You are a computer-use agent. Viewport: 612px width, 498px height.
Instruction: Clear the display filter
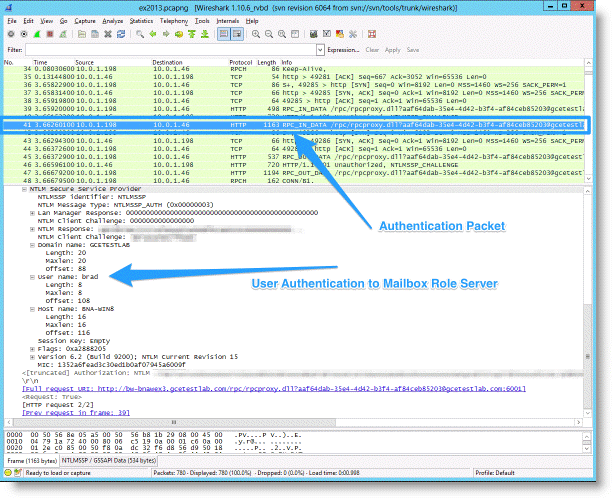(372, 50)
